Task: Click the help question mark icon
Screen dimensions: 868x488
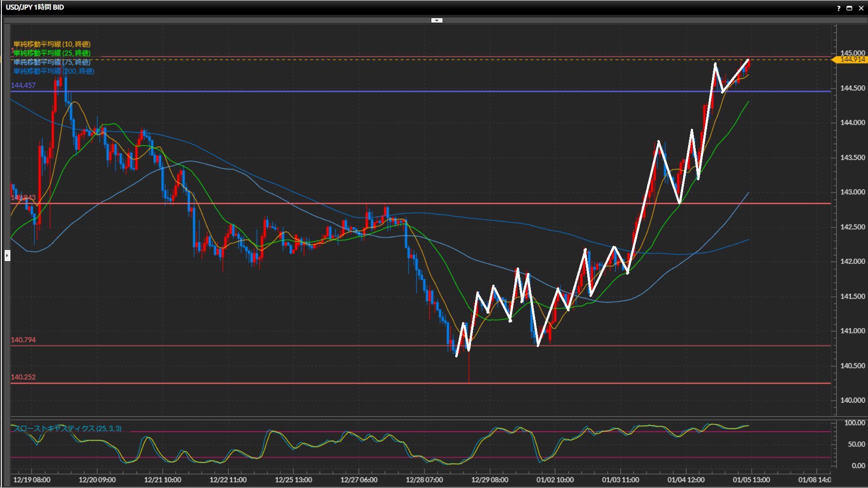Action: pyautogui.click(x=839, y=8)
